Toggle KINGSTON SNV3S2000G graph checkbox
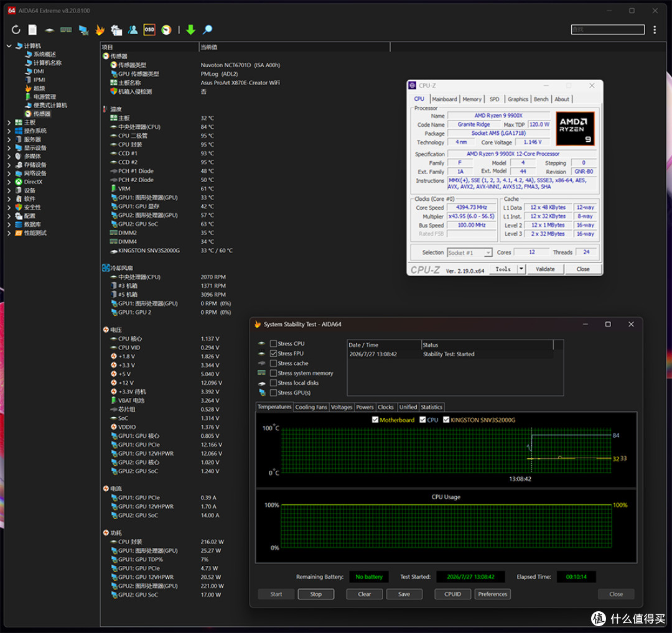Screen dimensions: 672x633 [x=446, y=420]
